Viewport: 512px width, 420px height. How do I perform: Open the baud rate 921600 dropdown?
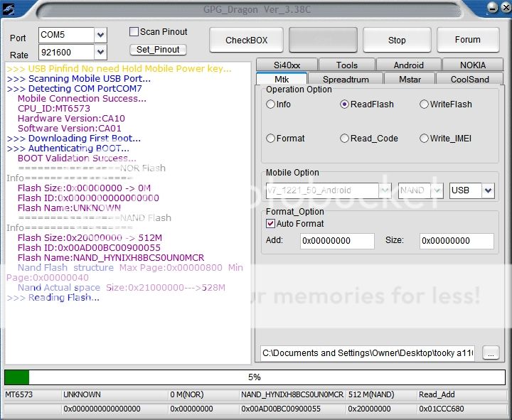[x=100, y=53]
